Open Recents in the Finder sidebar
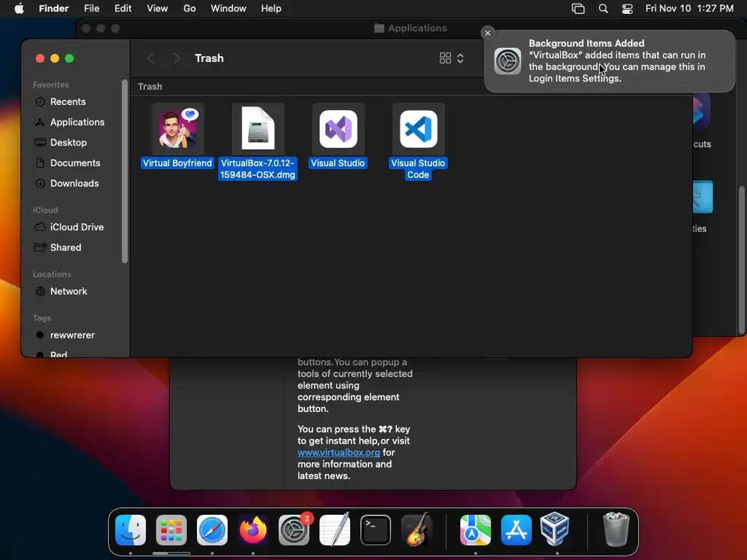Viewport: 747px width, 560px height. click(x=68, y=101)
